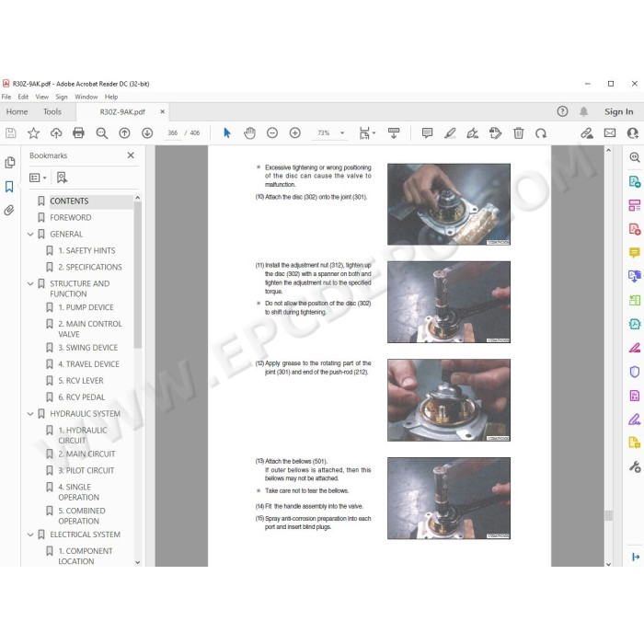Collapse HYDRAULIC SYSTEM bookmark
644x644 pixels.
click(x=30, y=414)
